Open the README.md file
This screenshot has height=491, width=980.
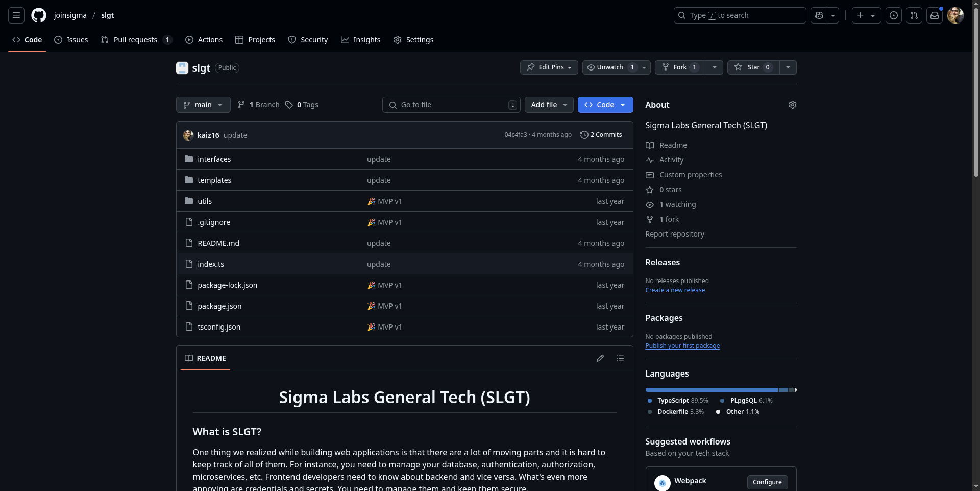coord(218,243)
